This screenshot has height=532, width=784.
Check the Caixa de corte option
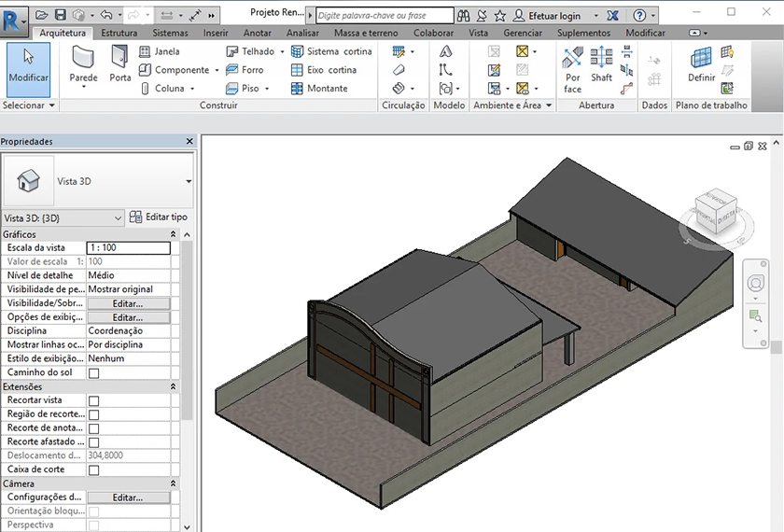pos(93,470)
